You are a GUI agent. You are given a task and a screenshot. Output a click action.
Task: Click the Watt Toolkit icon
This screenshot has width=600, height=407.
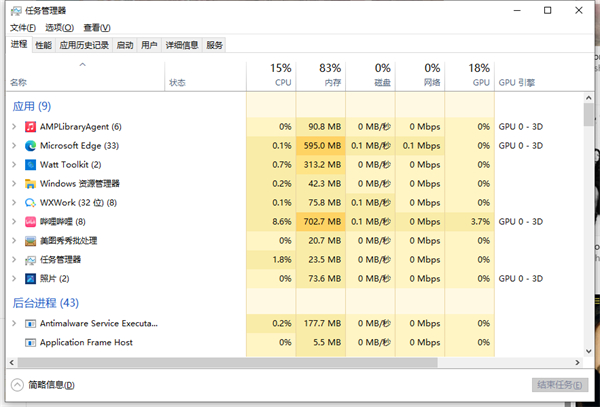point(30,165)
